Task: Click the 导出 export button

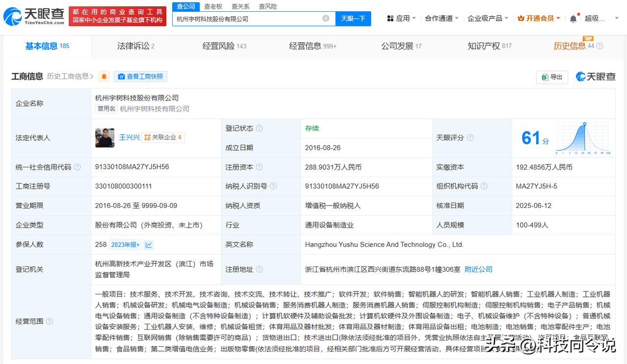Action: coord(552,77)
